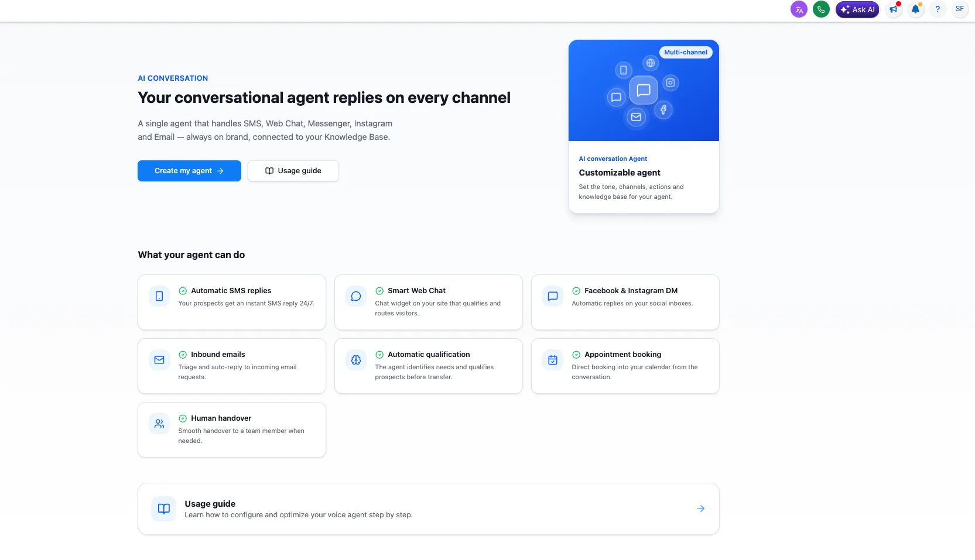Open the SF user avatar menu
The width and height of the screenshot is (975, 560).
tap(960, 9)
